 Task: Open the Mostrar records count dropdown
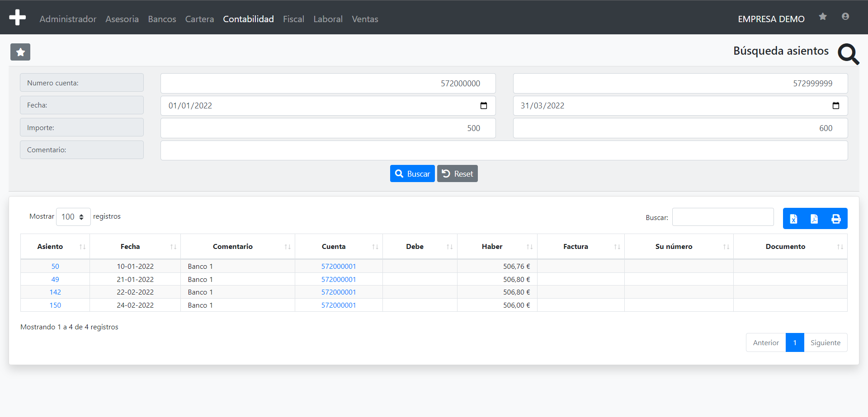click(x=73, y=217)
